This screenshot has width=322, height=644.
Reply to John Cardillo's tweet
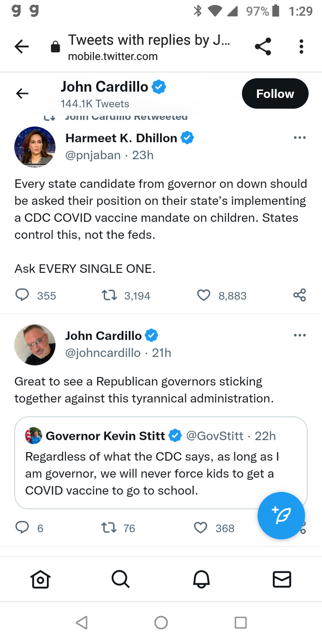[x=23, y=528]
